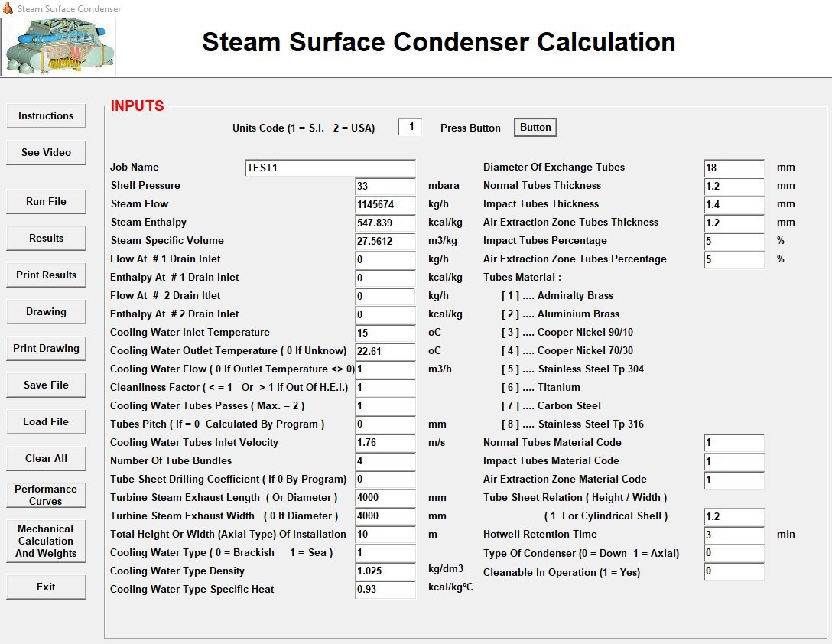Click Load File button
Screen dimensions: 832x644
coord(46,421)
